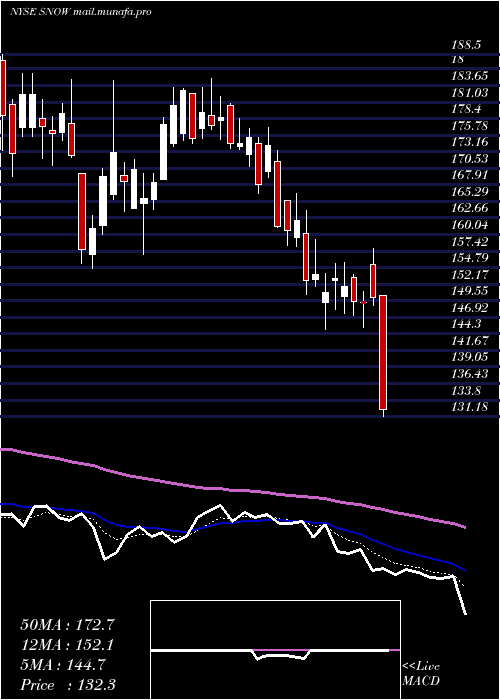This screenshot has height=700, width=500.
Task: Click the 167.91 price label
Action: tap(470, 175)
